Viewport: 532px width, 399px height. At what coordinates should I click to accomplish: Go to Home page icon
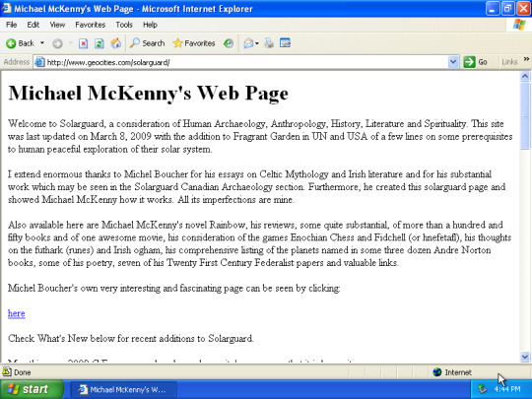click(115, 43)
